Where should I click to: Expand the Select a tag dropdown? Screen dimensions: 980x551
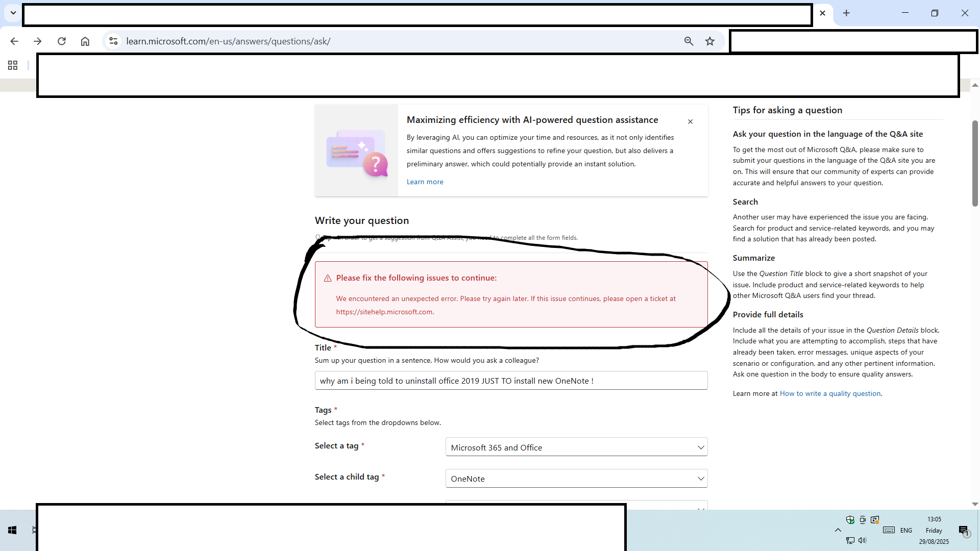[x=576, y=447]
